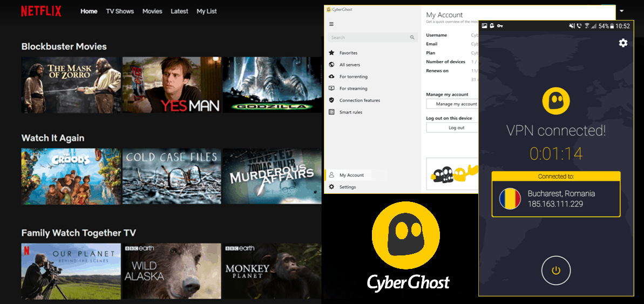Viewport: 644px width, 304px height.
Task: Click the muted sound icon in phone status bar
Action: point(572,26)
